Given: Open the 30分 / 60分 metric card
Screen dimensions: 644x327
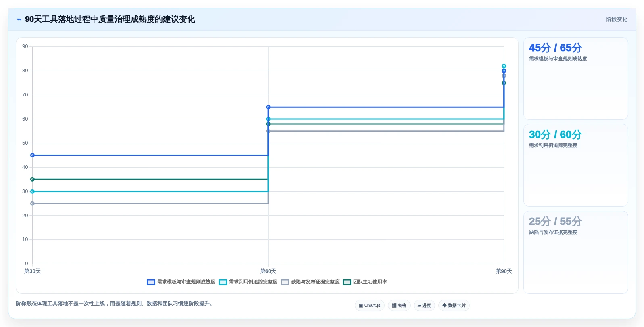Looking at the screenshot, I should 575,165.
